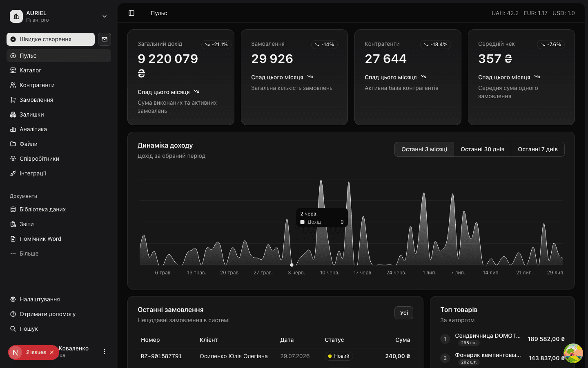Open Інтеграції plug icon
The image size is (588, 368).
tap(13, 173)
